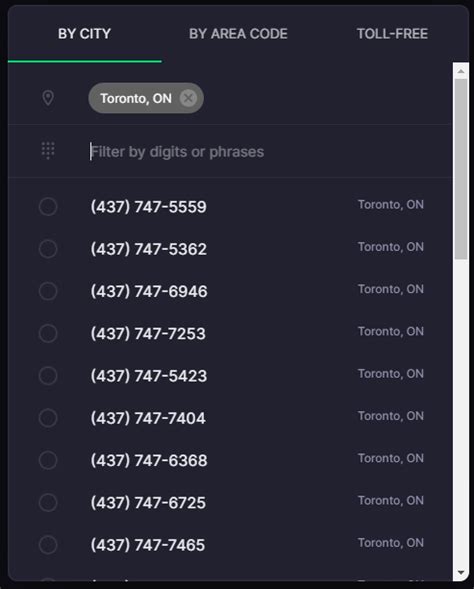Select radio for (437) 747-5362
Screen dimensions: 474x589
point(48,249)
